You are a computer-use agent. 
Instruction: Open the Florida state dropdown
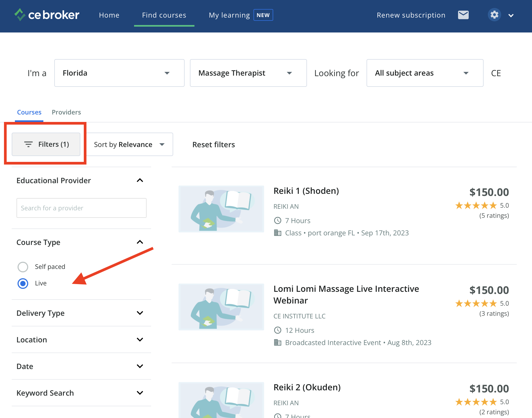point(119,73)
